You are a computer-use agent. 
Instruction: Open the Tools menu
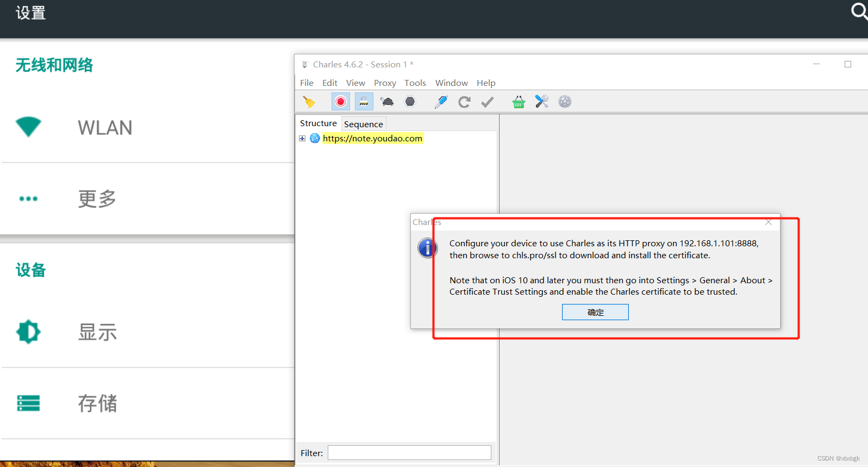[x=415, y=83]
